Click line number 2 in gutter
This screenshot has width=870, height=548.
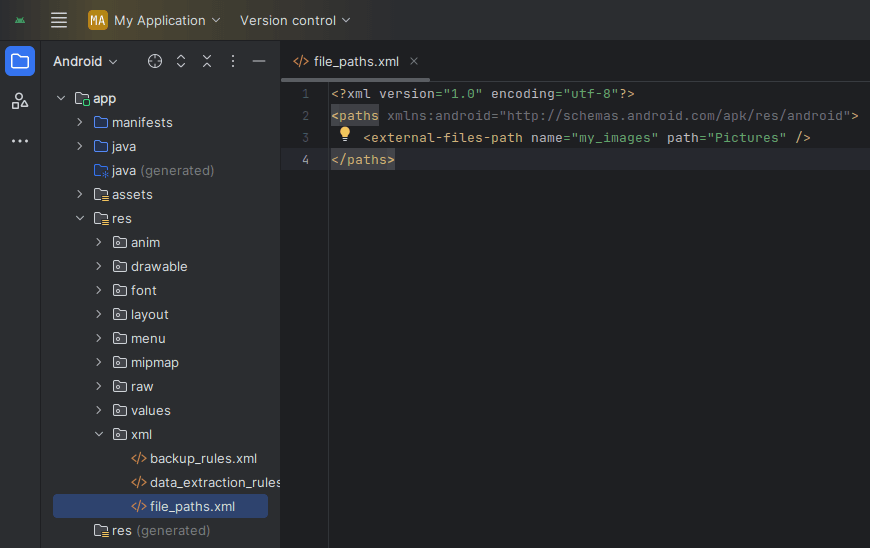tap(306, 116)
